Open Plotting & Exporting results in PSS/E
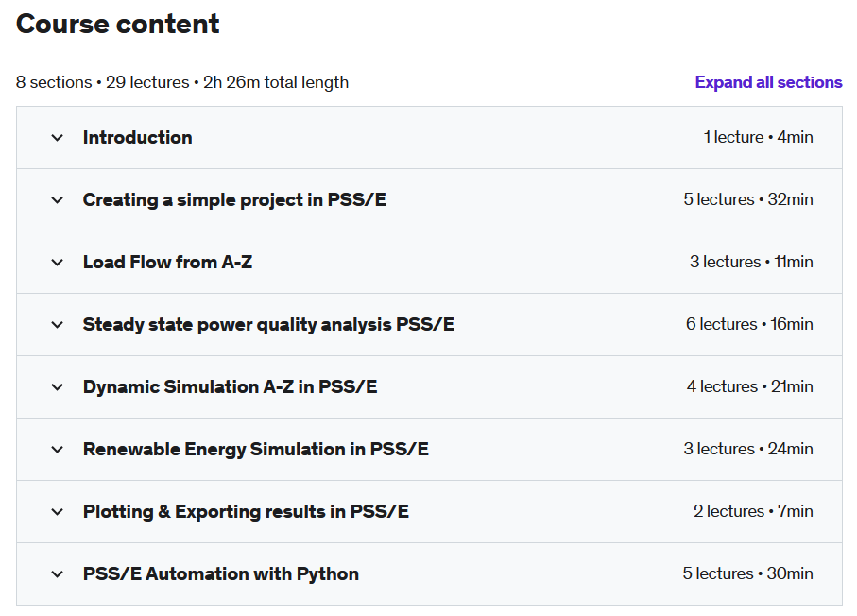 (246, 512)
